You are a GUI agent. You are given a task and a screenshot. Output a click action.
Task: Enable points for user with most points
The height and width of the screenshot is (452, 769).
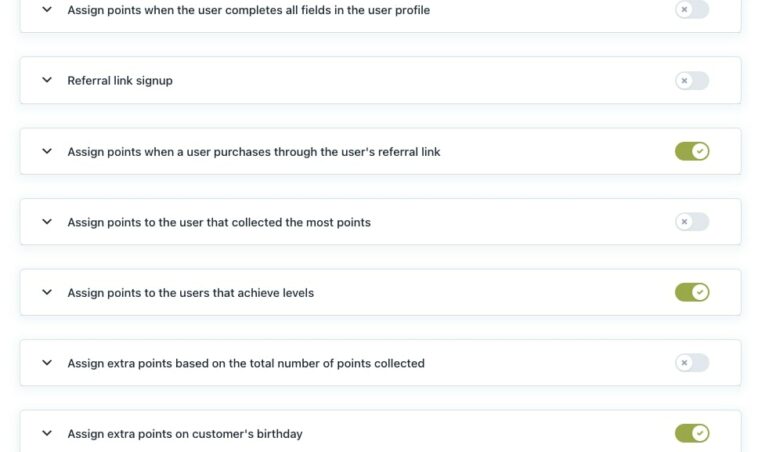tap(691, 222)
